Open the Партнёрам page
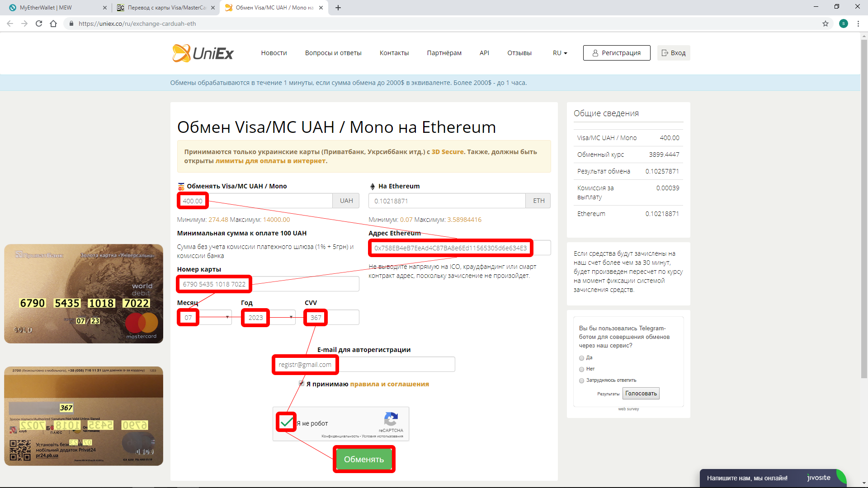This screenshot has height=488, width=868. (444, 53)
